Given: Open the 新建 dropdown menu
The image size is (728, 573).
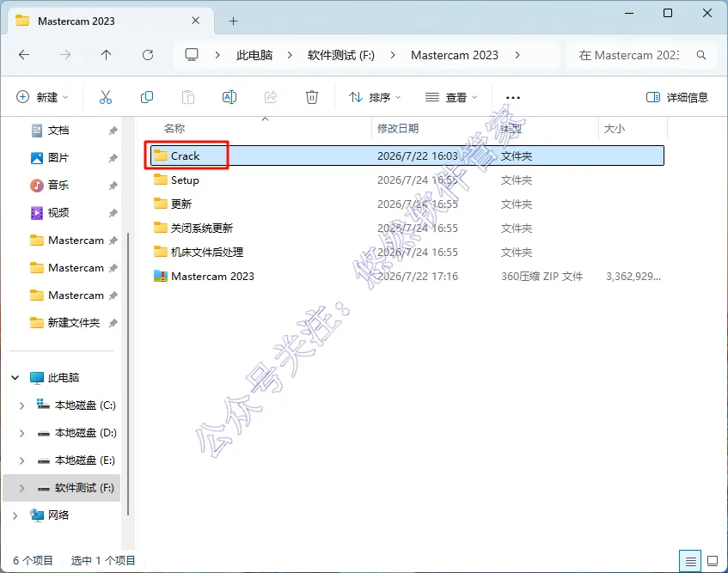Looking at the screenshot, I should [x=42, y=97].
